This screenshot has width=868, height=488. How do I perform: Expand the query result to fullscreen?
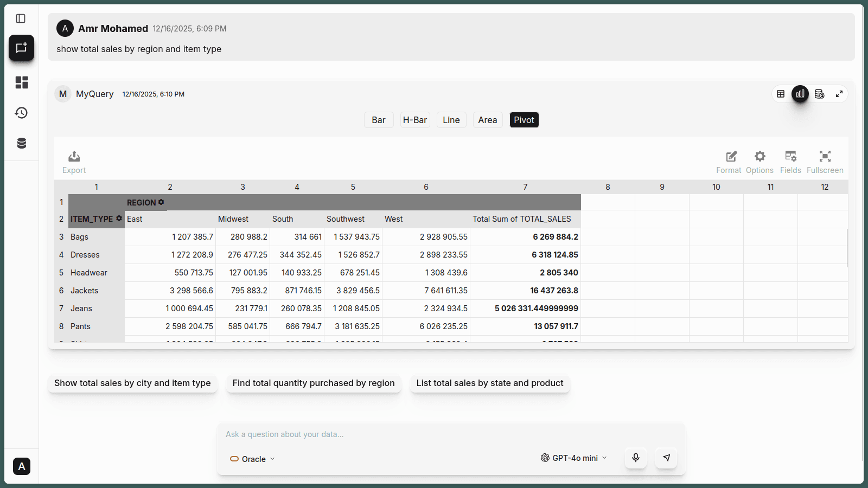click(839, 93)
